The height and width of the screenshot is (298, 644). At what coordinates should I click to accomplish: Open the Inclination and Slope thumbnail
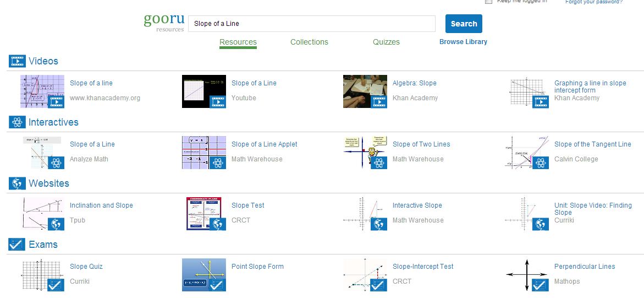[42, 214]
